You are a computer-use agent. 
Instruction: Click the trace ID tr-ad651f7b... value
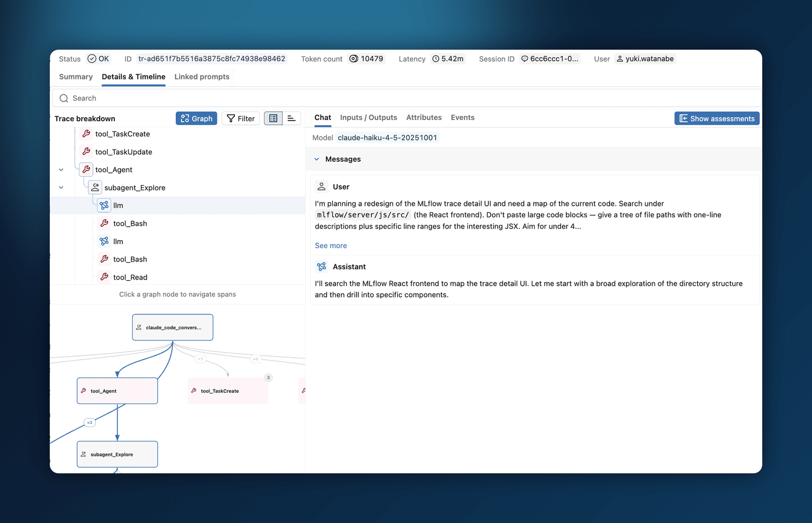(x=212, y=59)
